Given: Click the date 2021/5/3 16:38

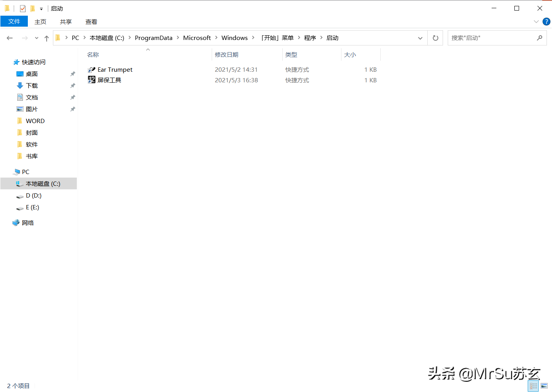Looking at the screenshot, I should point(236,80).
